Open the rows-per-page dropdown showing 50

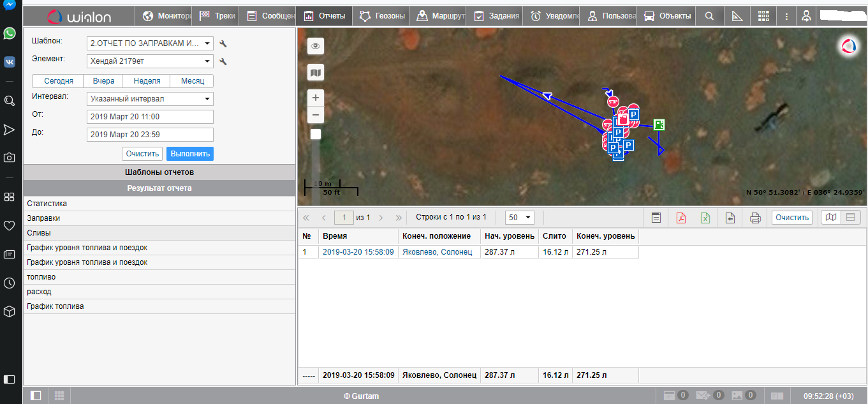pyautogui.click(x=519, y=218)
